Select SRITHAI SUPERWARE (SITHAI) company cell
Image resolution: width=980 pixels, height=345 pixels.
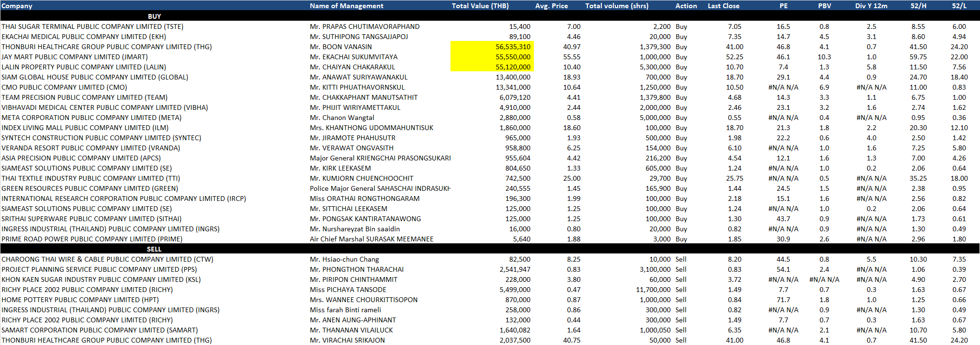pyautogui.click(x=92, y=219)
